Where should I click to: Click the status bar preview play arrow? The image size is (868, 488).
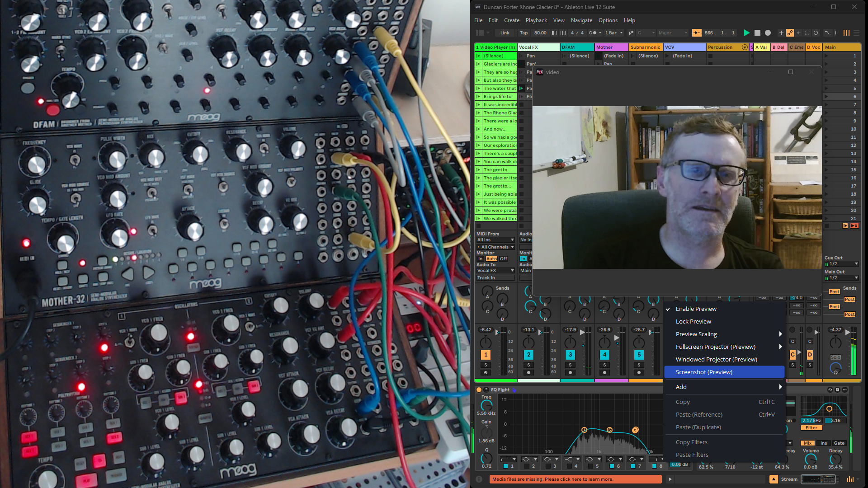click(670, 479)
